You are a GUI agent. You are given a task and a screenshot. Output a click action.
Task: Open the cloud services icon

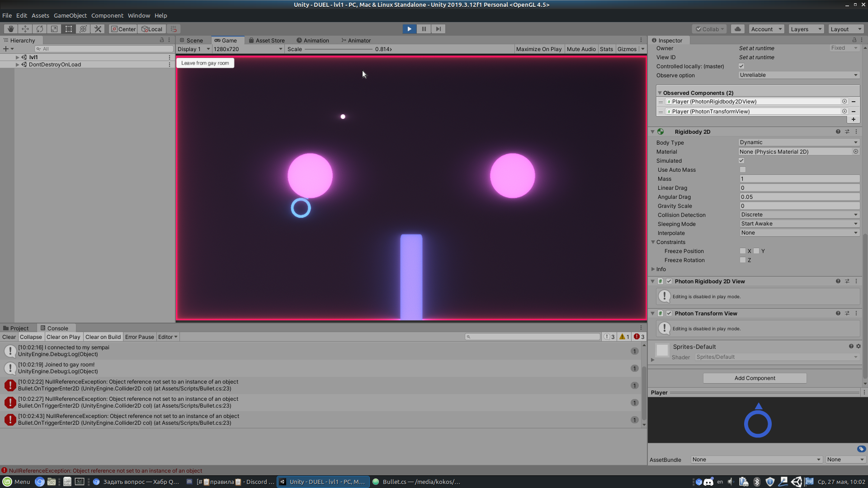coord(738,29)
